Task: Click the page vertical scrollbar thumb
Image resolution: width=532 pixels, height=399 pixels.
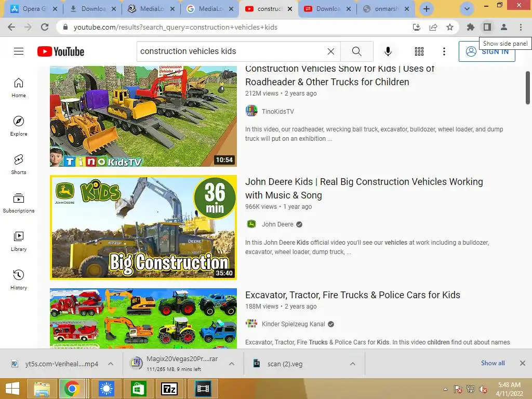Action: [528, 87]
